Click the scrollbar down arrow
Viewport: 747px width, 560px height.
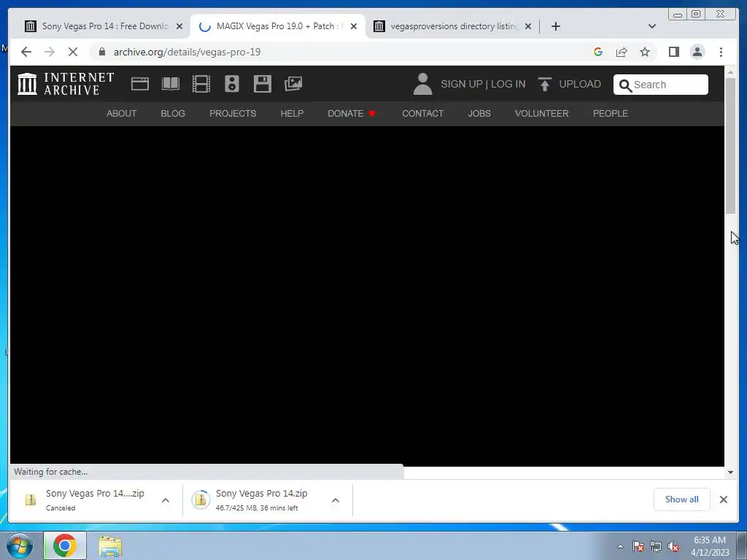[x=730, y=472]
